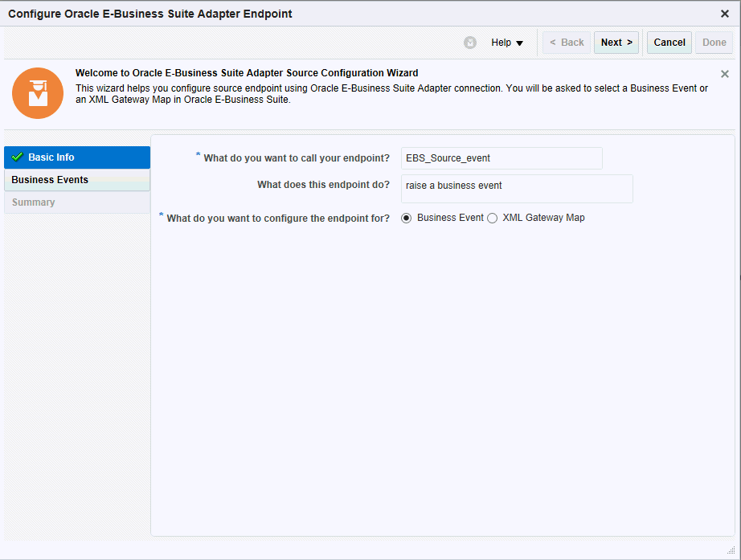This screenshot has height=560, width=741.
Task: Go to the Next wizard step
Action: [616, 43]
